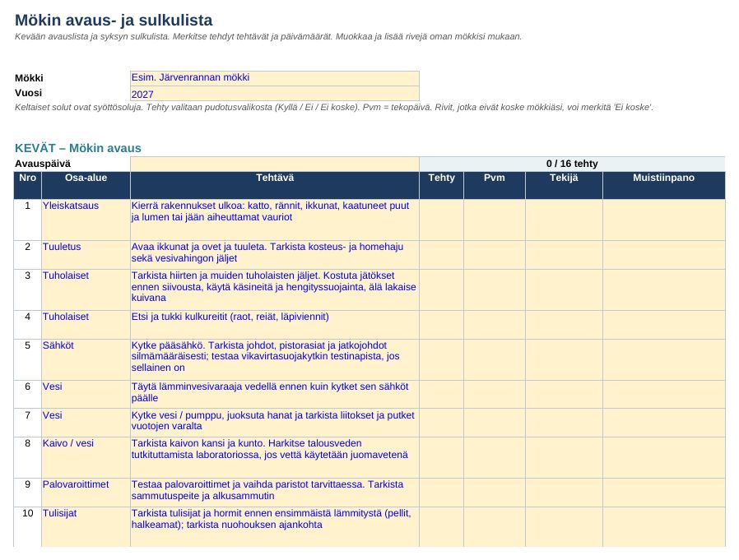Screen dimensions: 739x560
Task: Select the 'Mökin avaus- ja sulkulista' title
Action: [114, 21]
